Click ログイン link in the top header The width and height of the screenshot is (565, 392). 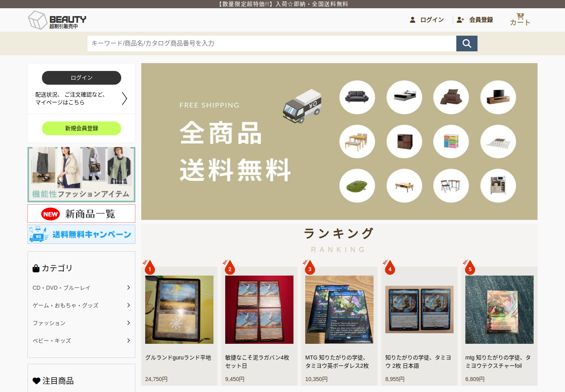[x=427, y=20]
